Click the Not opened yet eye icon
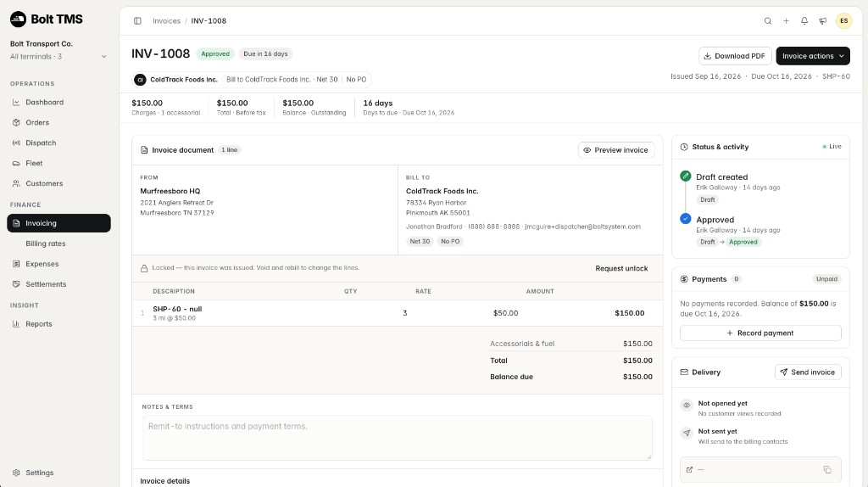The width and height of the screenshot is (868, 487). [687, 406]
